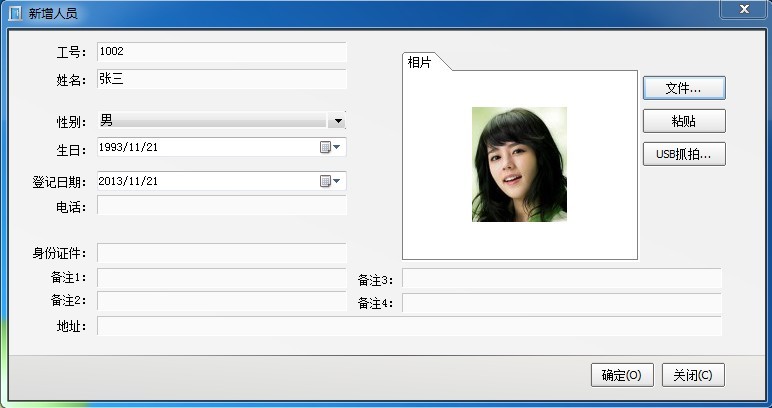Confirm with the 确定(O) button
This screenshot has height=408, width=772.
[x=622, y=375]
